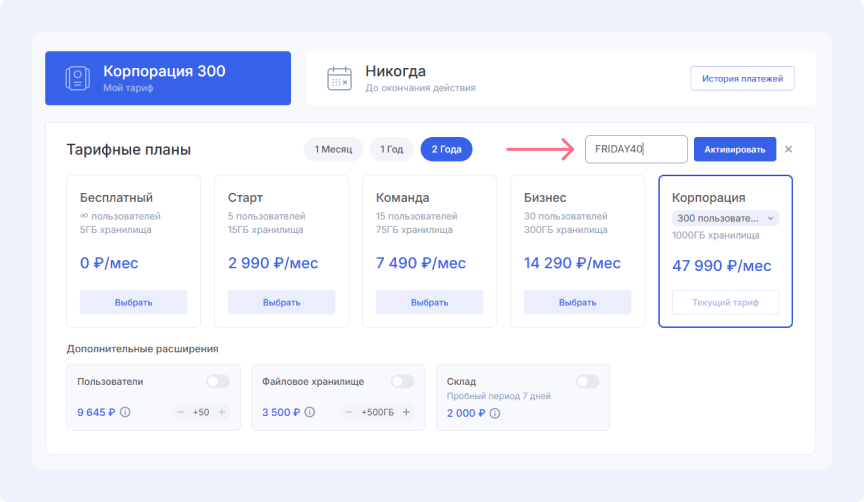
Task: Click info icon beside 2 000 ₽ price
Action: point(494,412)
